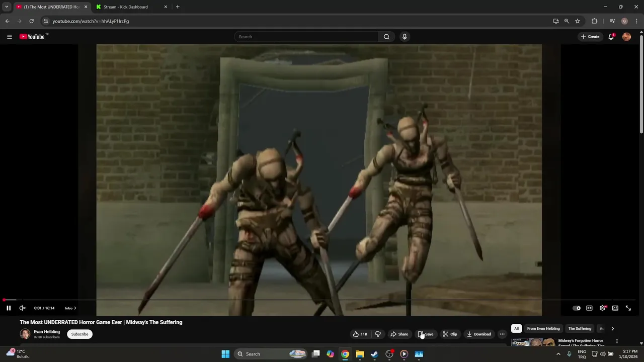Start voice search with the microphone
Image resolution: width=644 pixels, height=362 pixels.
point(405,37)
